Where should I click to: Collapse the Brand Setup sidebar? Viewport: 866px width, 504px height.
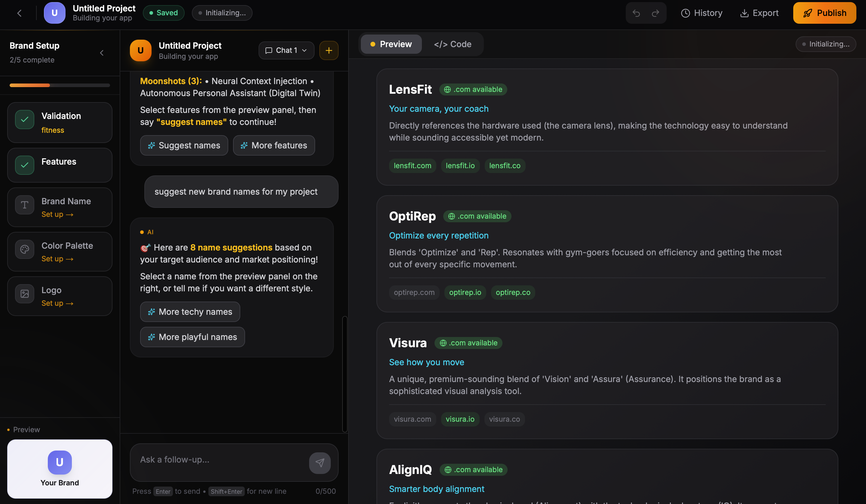(102, 53)
